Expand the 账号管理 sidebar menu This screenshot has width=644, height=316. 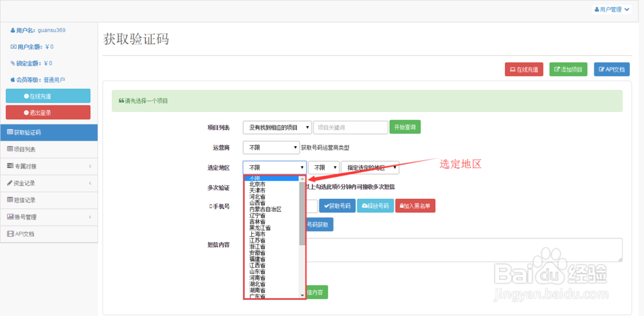(x=49, y=217)
